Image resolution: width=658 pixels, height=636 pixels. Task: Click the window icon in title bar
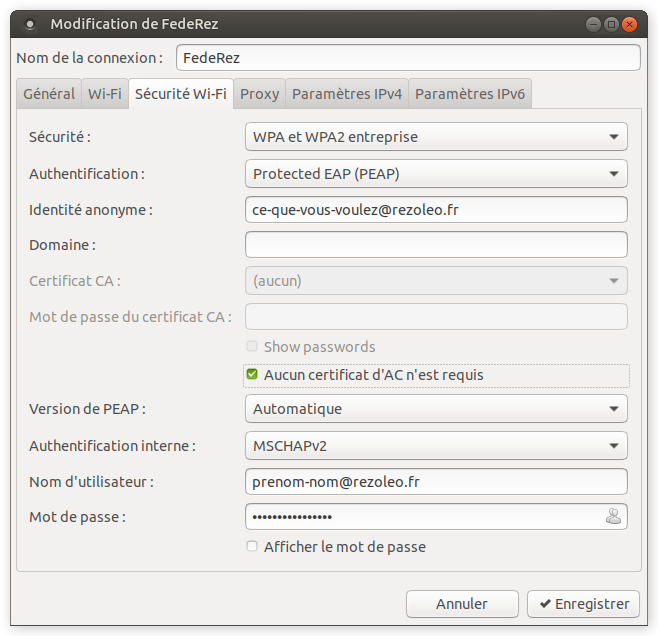pyautogui.click(x=29, y=24)
